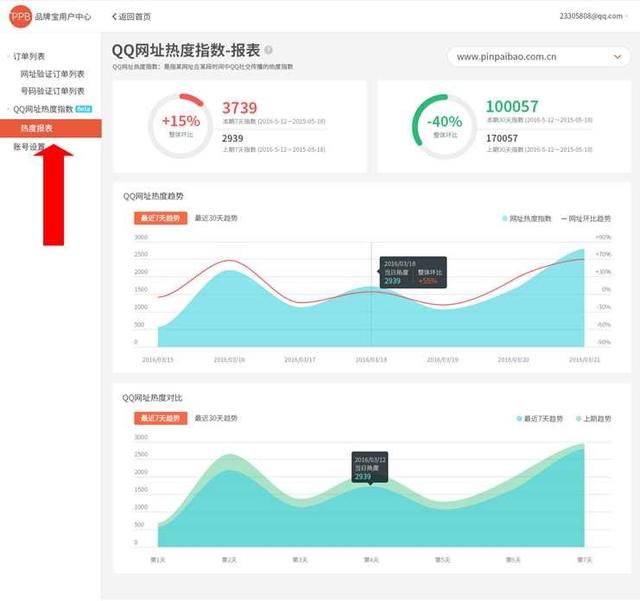Click the 2939 previous seven-day value

click(233, 138)
